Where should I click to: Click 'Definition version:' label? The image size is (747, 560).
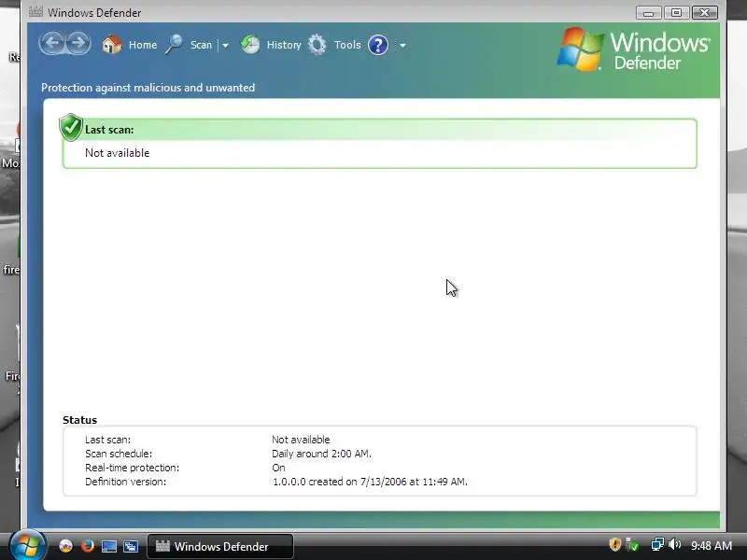point(126,482)
